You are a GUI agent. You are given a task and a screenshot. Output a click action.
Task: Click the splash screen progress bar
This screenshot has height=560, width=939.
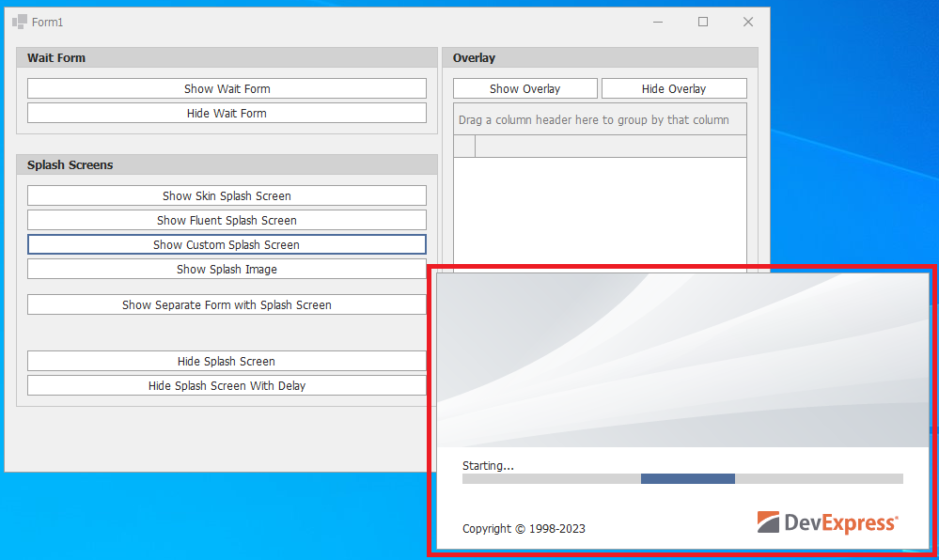pos(682,478)
